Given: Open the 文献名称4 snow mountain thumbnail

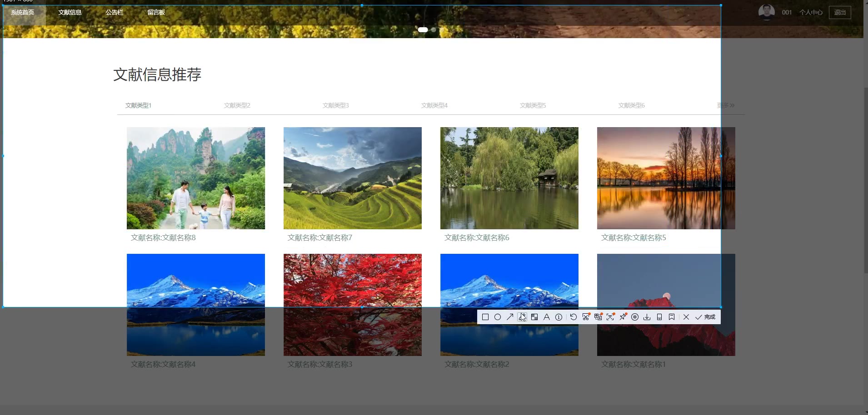Looking at the screenshot, I should [x=196, y=305].
